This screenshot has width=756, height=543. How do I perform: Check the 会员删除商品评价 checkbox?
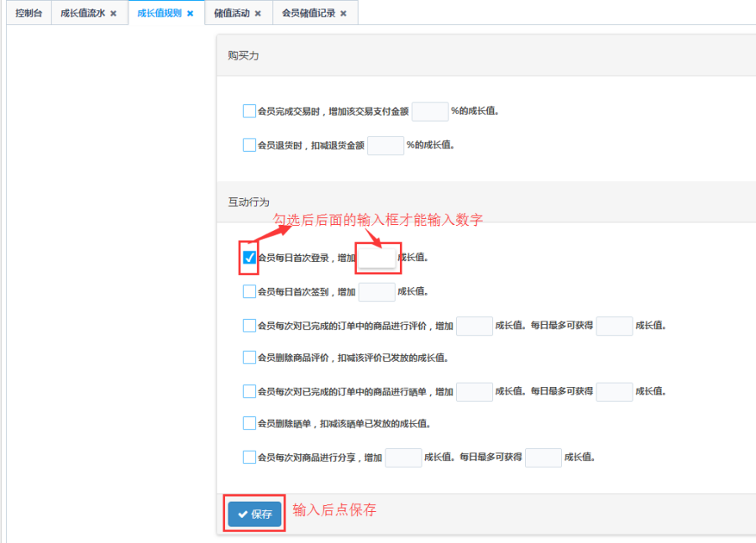(x=249, y=358)
